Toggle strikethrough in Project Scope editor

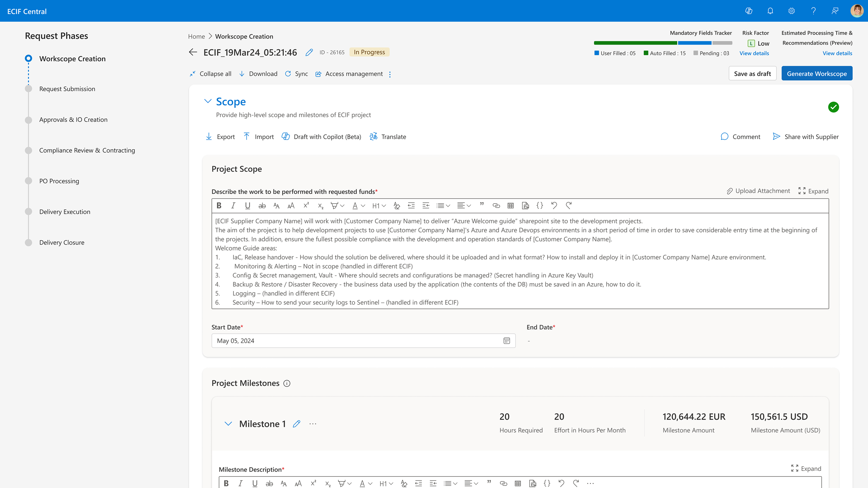coord(262,205)
